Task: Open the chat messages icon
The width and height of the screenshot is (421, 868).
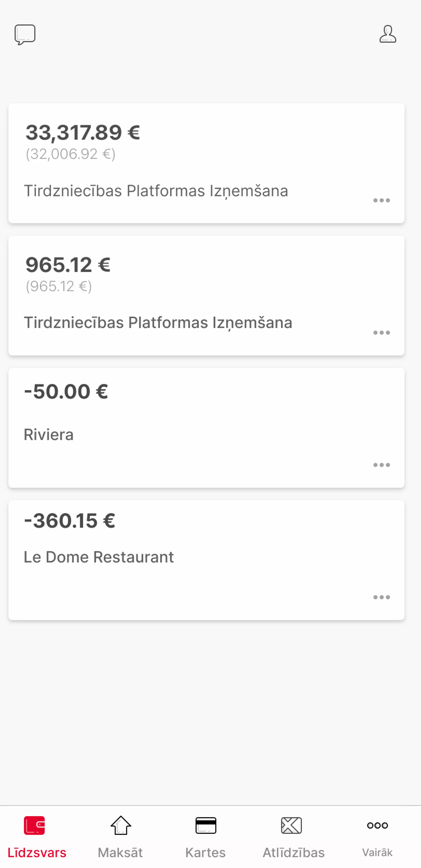Action: [x=25, y=34]
